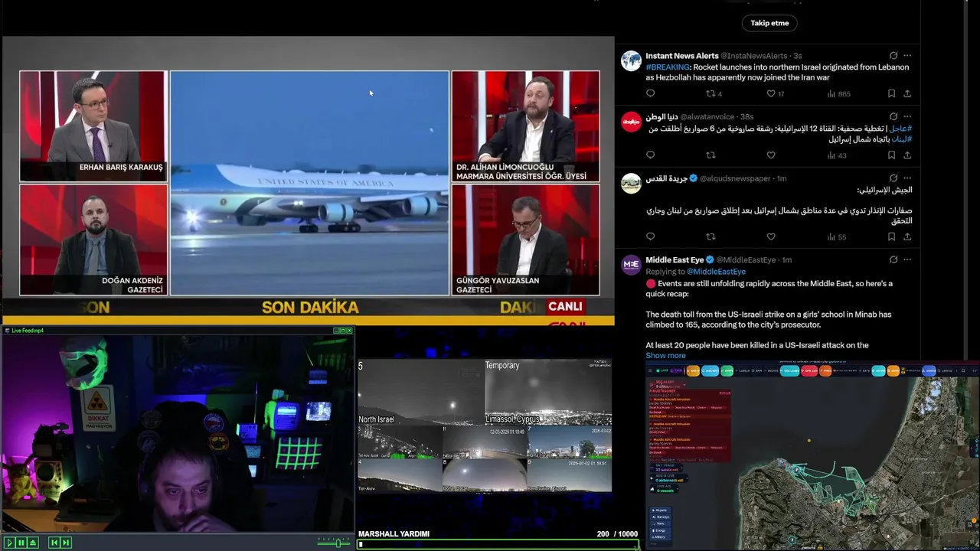This screenshot has height=551, width=980.
Task: Click the Air Force One video panel
Action: point(309,183)
